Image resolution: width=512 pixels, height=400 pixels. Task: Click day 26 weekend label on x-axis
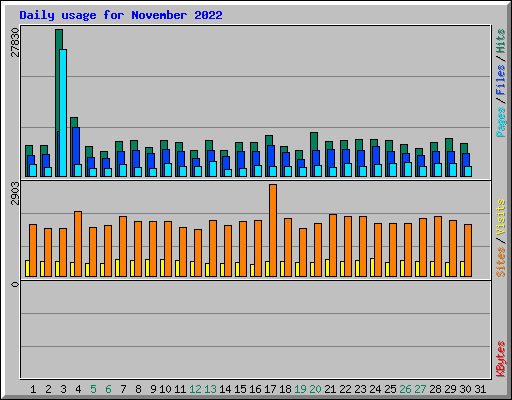pyautogui.click(x=405, y=389)
